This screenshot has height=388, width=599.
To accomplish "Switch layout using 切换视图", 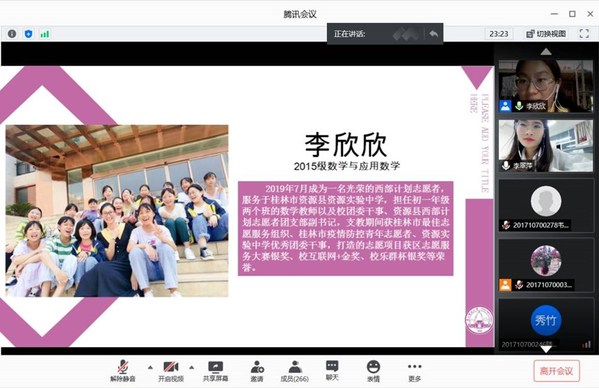I will point(546,34).
